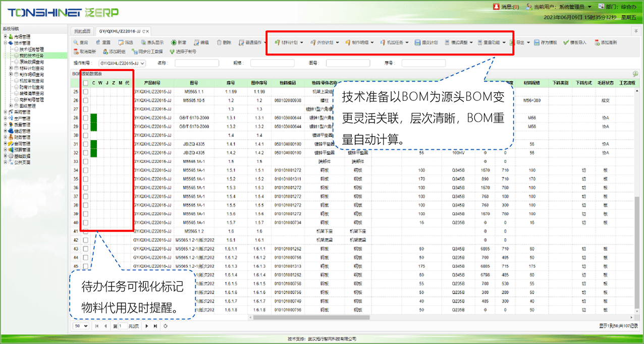644x344 pixels.
Task: Click the 同步分工数据 sync icon
Action: point(135,51)
